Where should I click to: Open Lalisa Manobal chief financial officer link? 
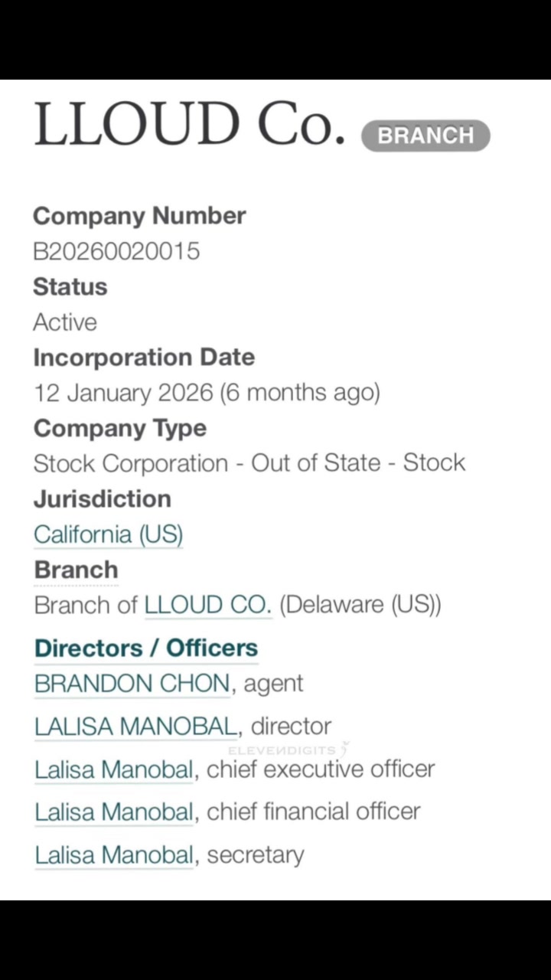pyautogui.click(x=114, y=812)
